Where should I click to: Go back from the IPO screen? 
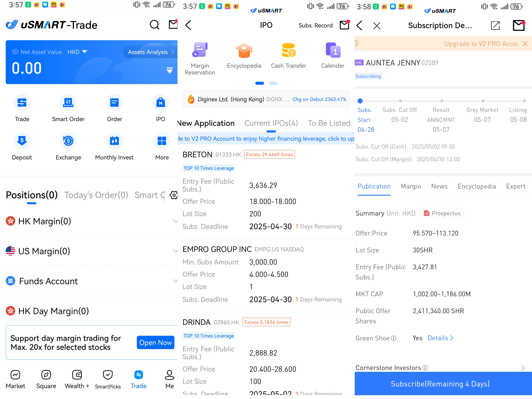click(188, 25)
